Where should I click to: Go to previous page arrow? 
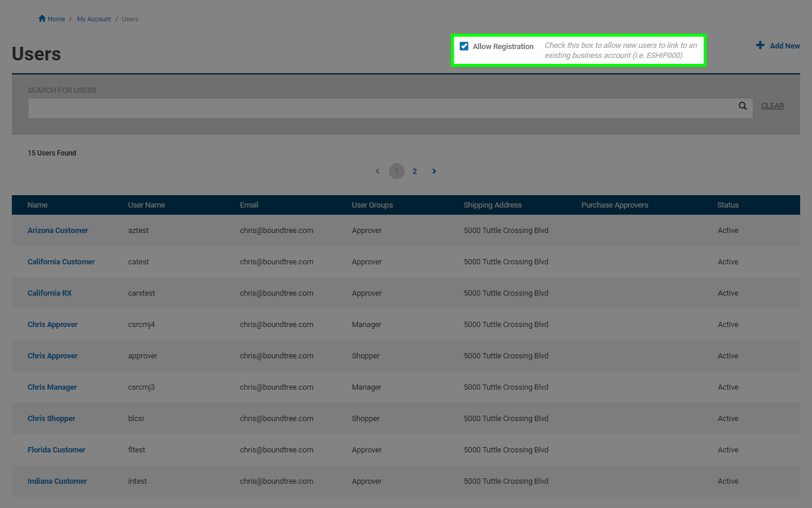[378, 172]
